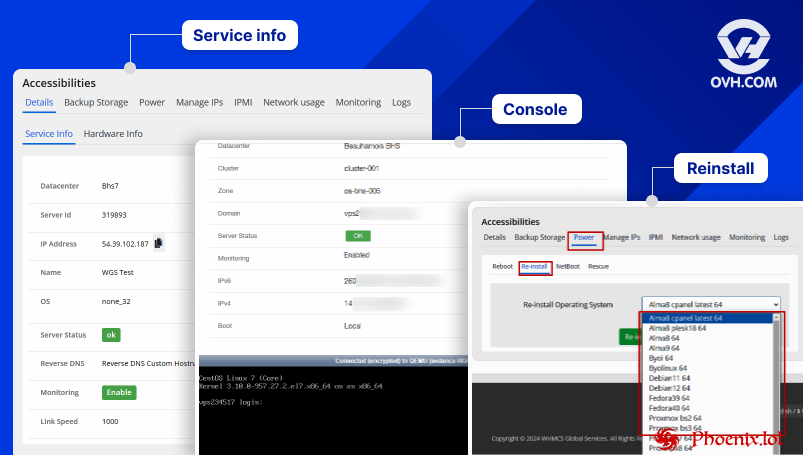Click the Datacenter value Bhs7

110,186
